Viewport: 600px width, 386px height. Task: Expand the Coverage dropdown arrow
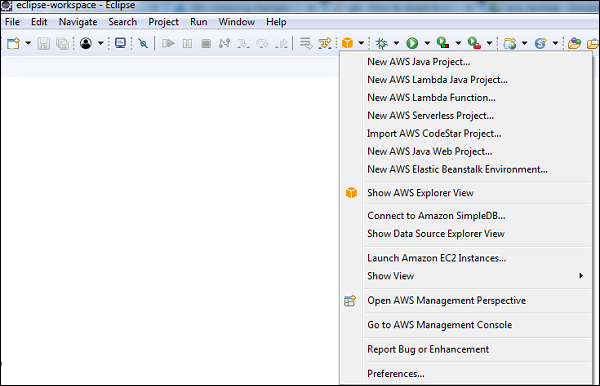pos(458,43)
